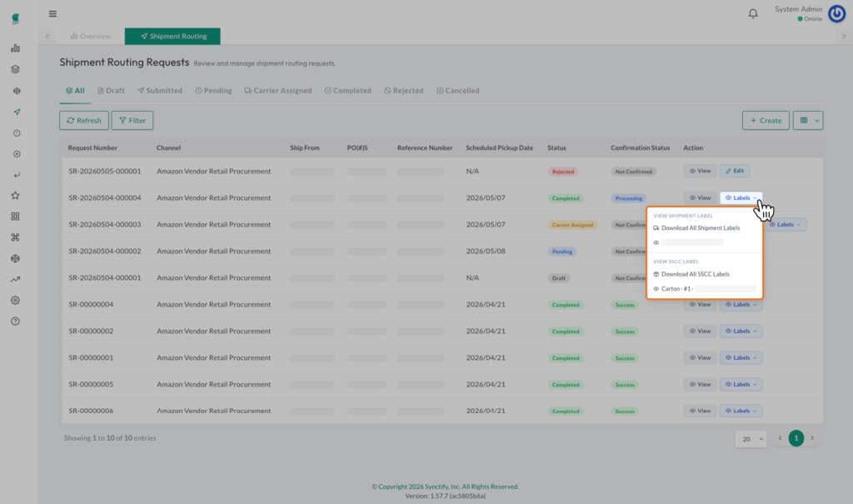Click the Scheduled Pickup Date column header
This screenshot has width=853, height=504.
point(500,148)
